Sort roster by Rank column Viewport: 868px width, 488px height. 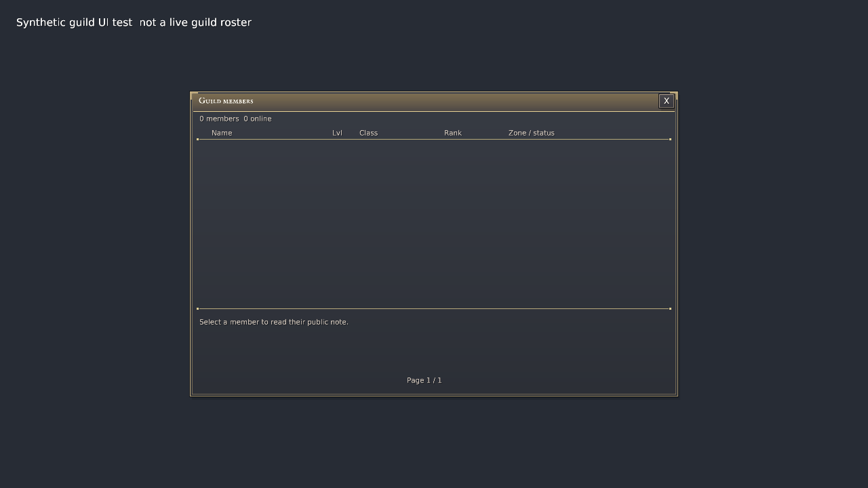[453, 133]
